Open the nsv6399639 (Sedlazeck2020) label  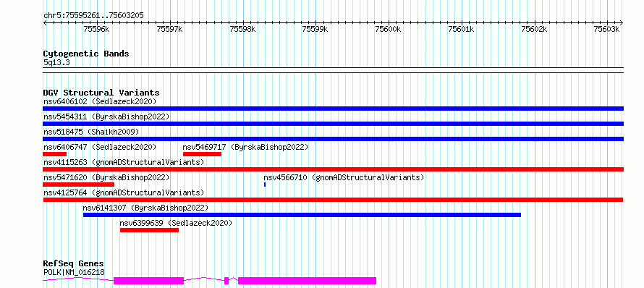176,223
